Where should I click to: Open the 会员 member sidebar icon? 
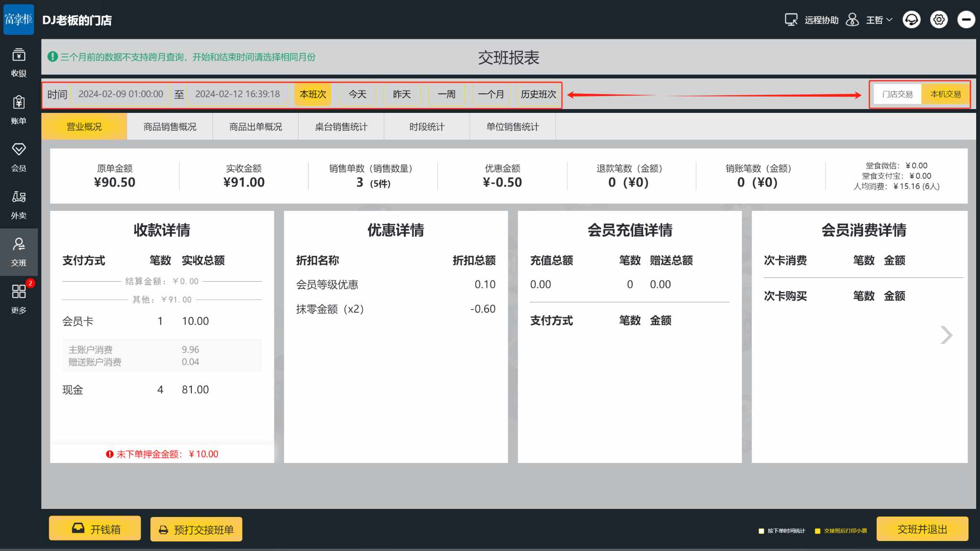[x=19, y=157]
